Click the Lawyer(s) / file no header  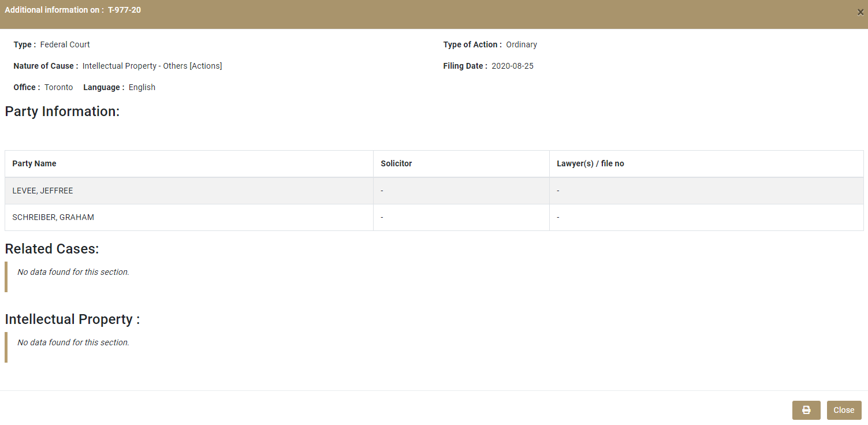(590, 163)
